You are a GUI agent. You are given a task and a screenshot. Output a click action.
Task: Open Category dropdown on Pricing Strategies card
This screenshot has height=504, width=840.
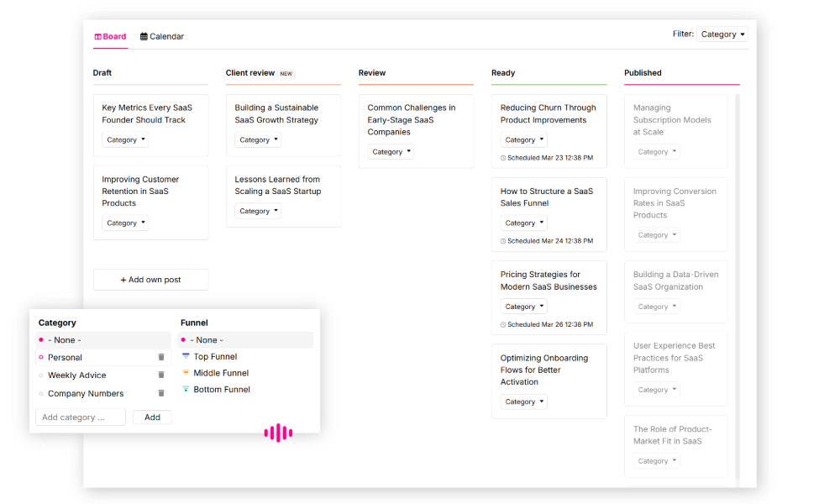coord(524,307)
